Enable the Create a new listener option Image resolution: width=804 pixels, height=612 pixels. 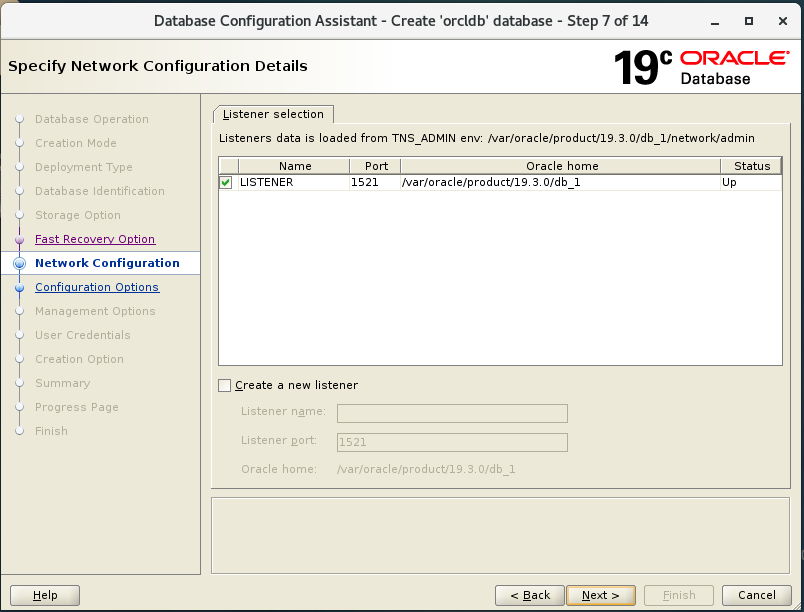point(224,385)
